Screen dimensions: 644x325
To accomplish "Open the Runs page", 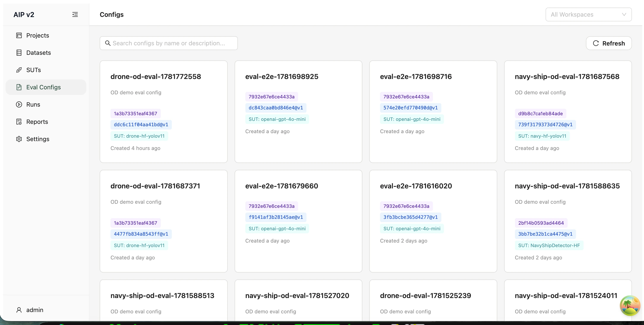I will 46,104.
